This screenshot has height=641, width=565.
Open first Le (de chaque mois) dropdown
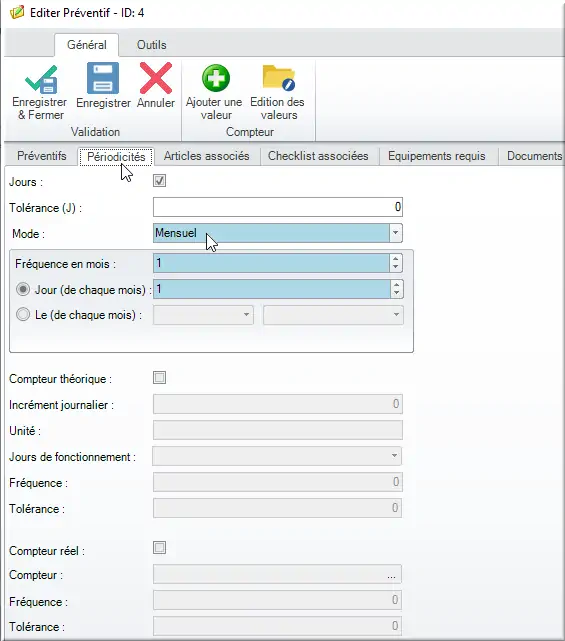(203, 315)
